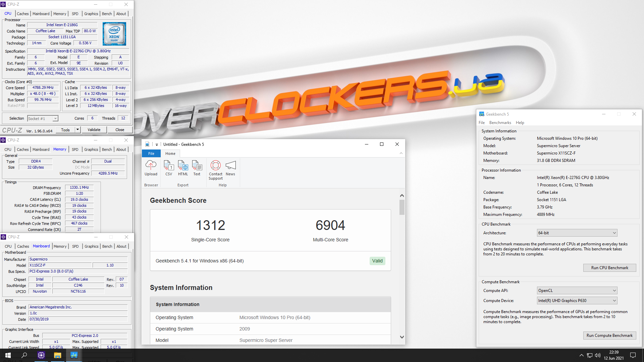Click the American Megatrends Inc. BIOS brand
The width and height of the screenshot is (644, 362).
click(x=78, y=307)
